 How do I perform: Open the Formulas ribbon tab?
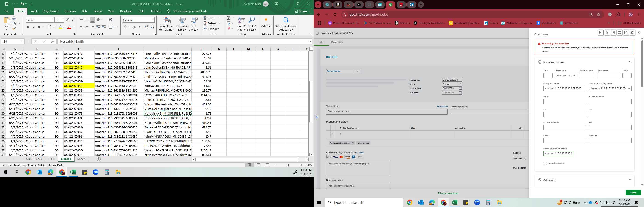point(70,11)
